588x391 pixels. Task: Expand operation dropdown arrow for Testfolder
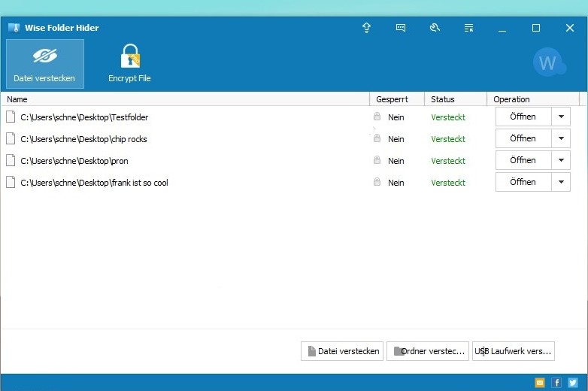click(x=561, y=117)
